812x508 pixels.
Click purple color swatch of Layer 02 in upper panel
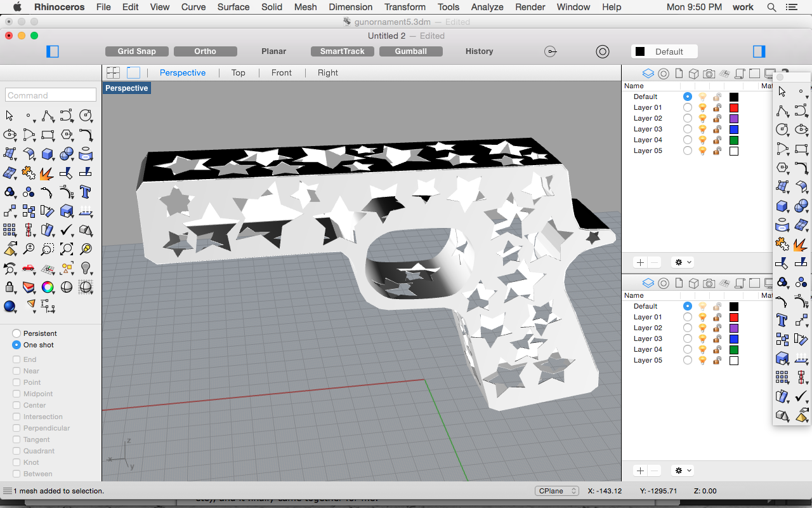(x=734, y=118)
